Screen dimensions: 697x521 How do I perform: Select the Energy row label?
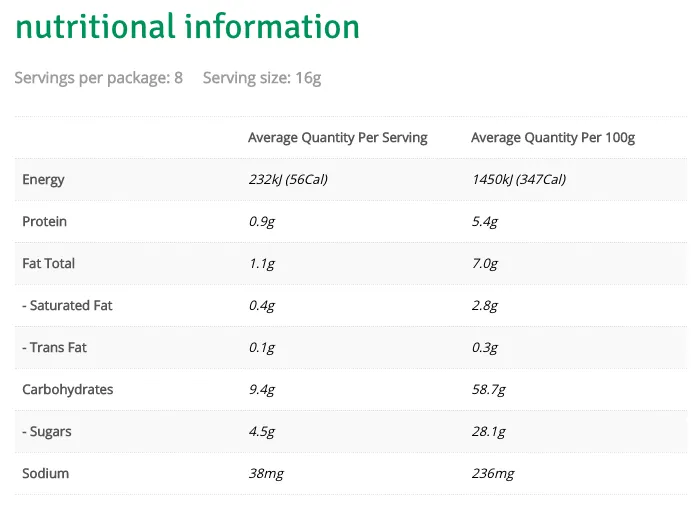pyautogui.click(x=43, y=180)
